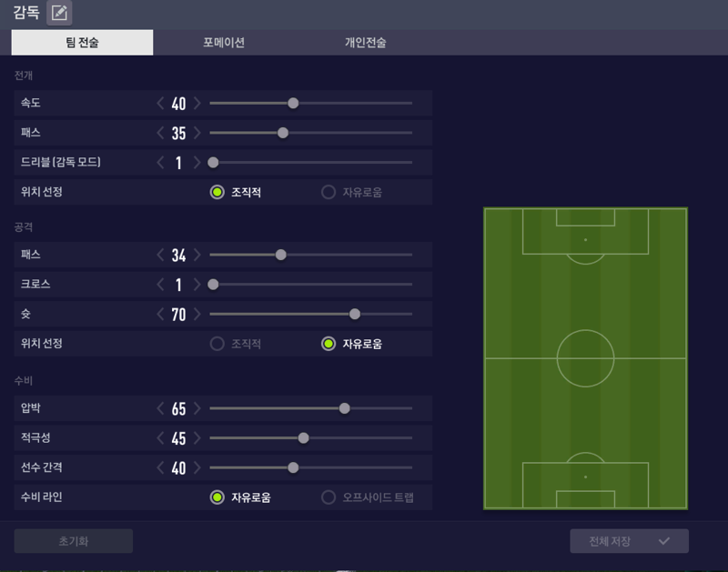Decrease 크로스 value with left chevron

pyautogui.click(x=160, y=285)
